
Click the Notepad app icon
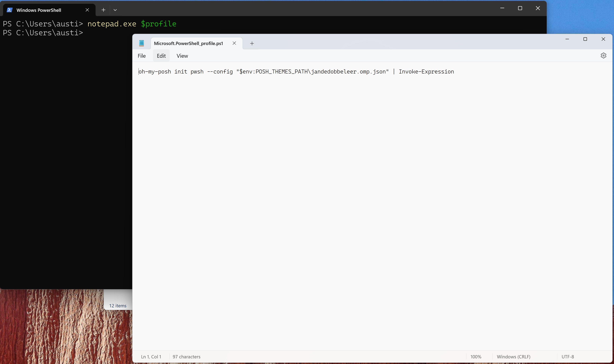(142, 43)
